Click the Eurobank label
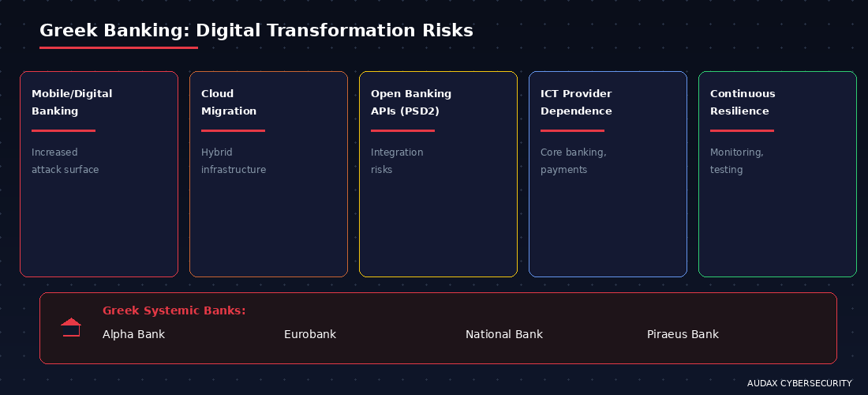 click(310, 335)
